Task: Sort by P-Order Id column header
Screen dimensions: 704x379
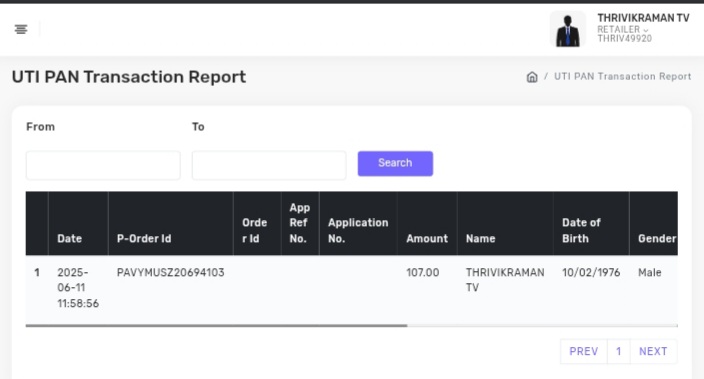Action: click(x=144, y=238)
